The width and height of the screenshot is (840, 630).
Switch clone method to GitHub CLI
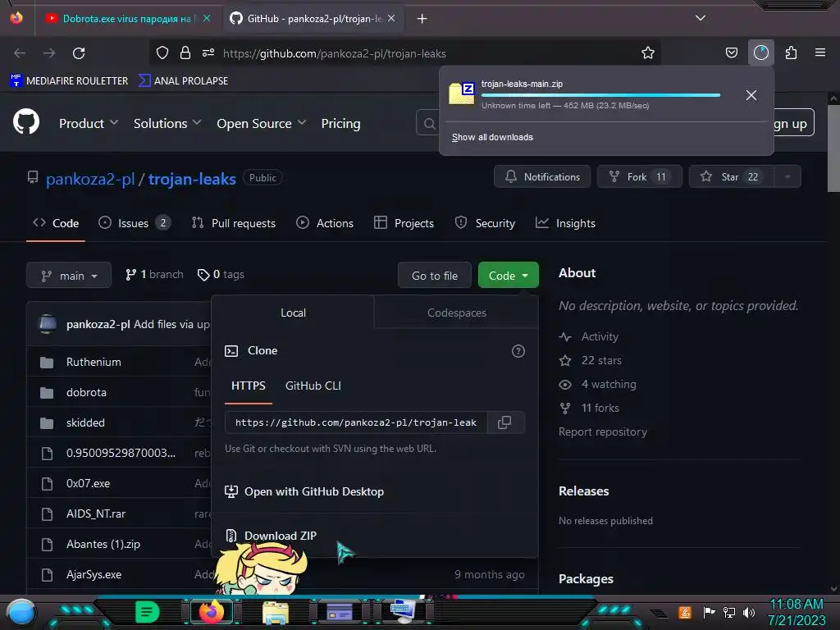313,386
